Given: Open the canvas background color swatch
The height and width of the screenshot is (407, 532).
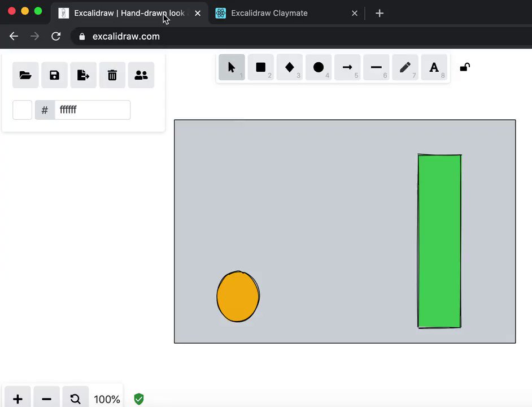Looking at the screenshot, I should (x=22, y=110).
